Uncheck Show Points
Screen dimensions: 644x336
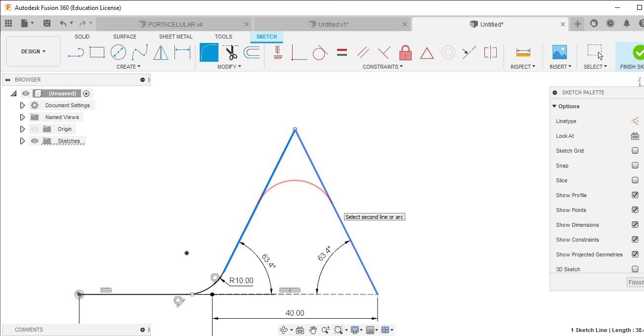pyautogui.click(x=635, y=210)
